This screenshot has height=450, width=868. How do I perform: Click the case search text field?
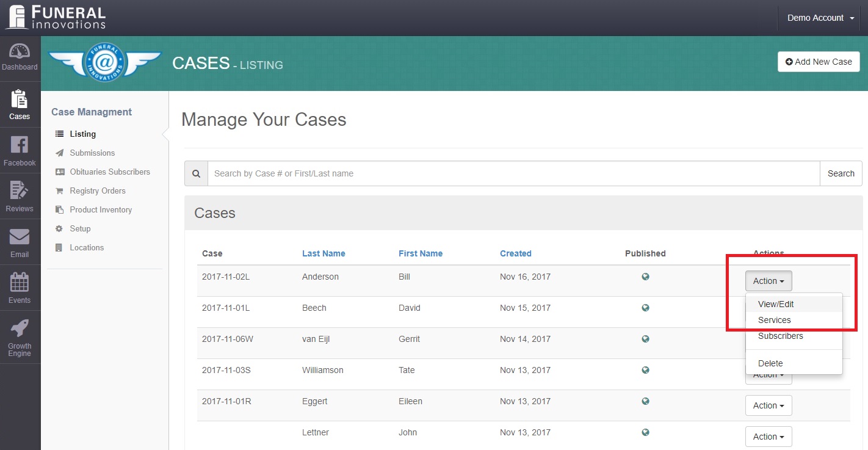(x=513, y=173)
